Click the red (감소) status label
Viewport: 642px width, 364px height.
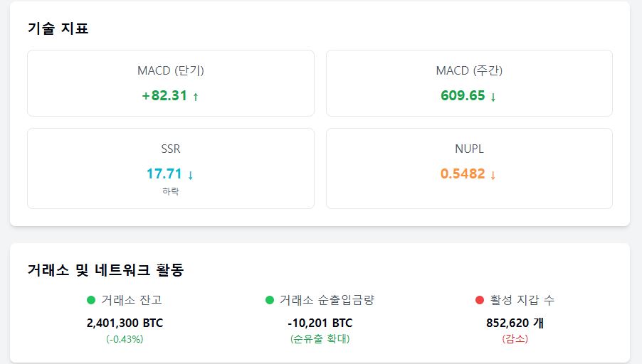coord(515,339)
